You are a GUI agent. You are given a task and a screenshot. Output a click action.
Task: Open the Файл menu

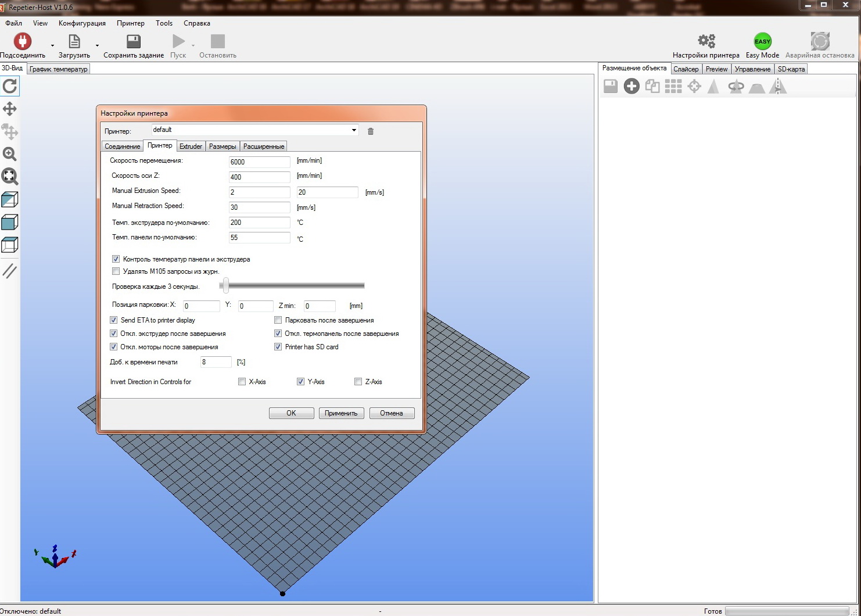tap(13, 23)
